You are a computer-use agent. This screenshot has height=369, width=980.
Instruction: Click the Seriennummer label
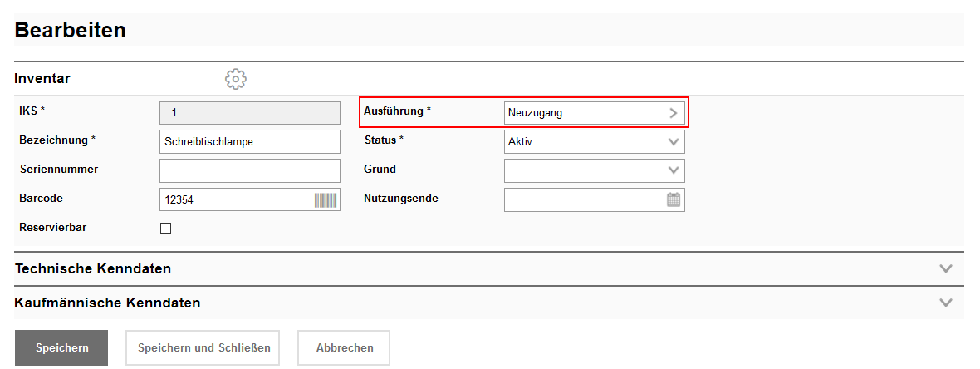click(59, 170)
